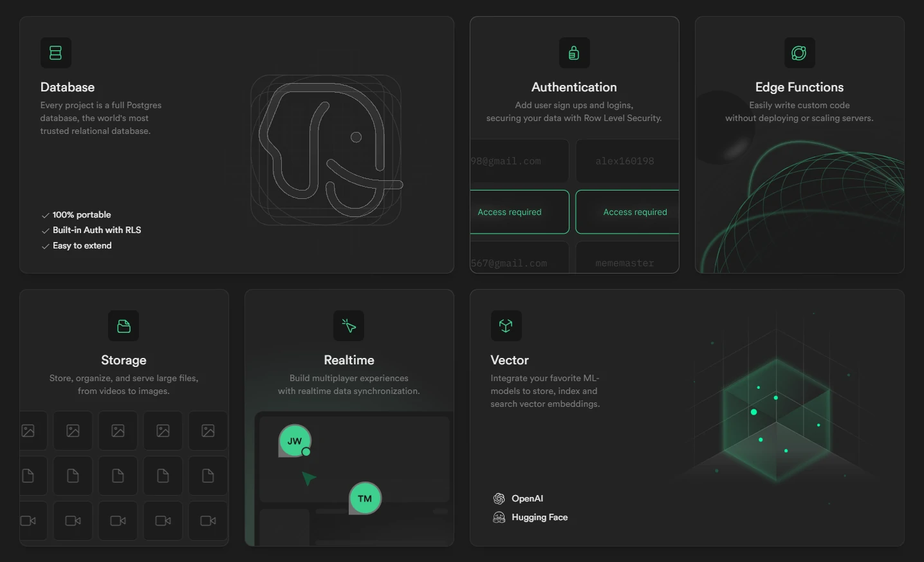This screenshot has width=924, height=562.
Task: Click the Vector cube icon
Action: 506,326
